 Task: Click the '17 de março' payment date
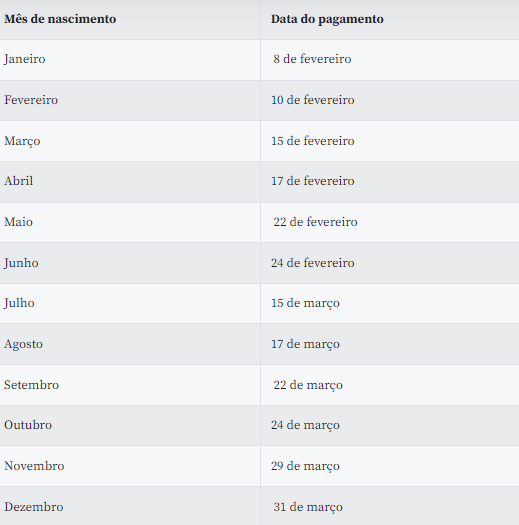pyautogui.click(x=305, y=344)
